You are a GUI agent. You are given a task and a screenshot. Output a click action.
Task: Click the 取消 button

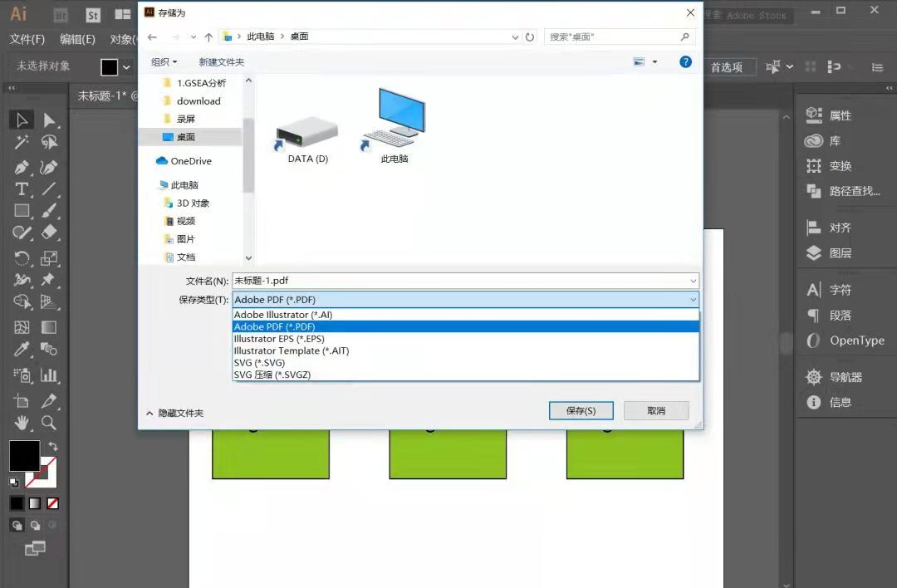(x=656, y=410)
